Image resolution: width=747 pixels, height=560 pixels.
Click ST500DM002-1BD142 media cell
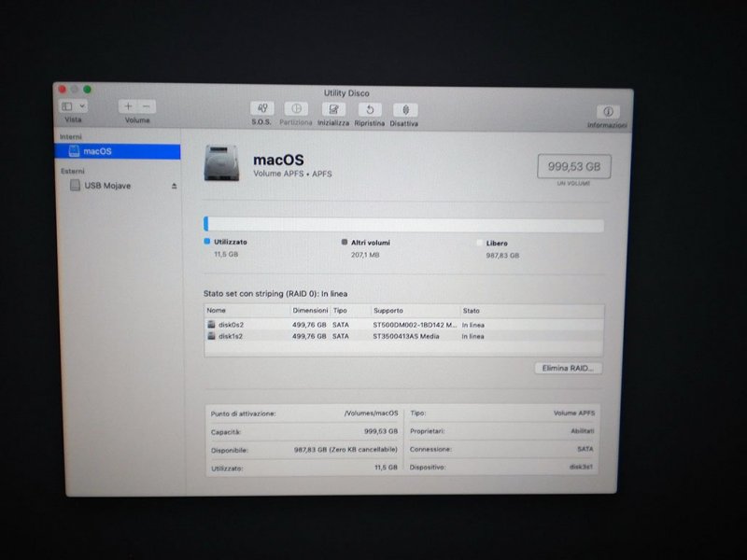coord(415,325)
